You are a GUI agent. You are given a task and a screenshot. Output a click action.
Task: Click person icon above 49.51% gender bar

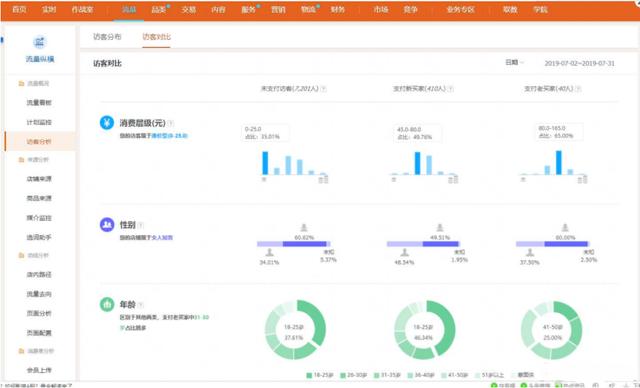point(440,228)
